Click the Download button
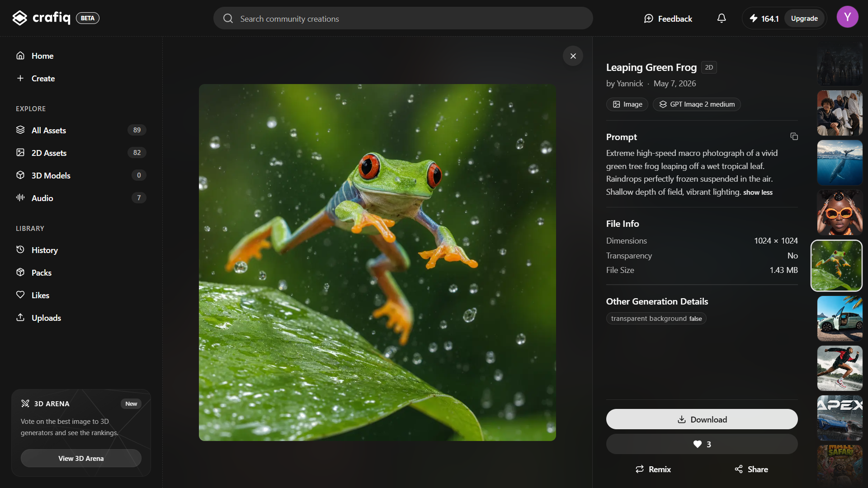This screenshot has width=868, height=488. [x=702, y=419]
